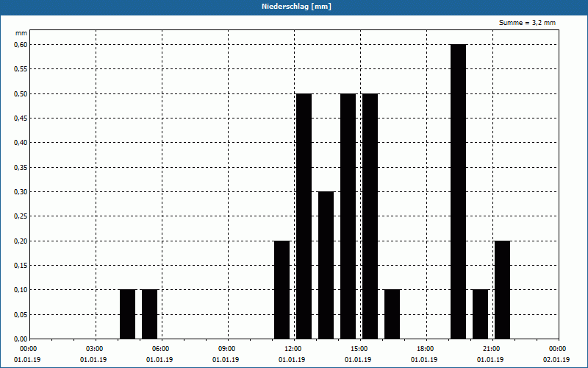The height and width of the screenshot is (368, 588).
Task: Click the 0,50 mm bar ending at 15:00
Action: [x=348, y=216]
